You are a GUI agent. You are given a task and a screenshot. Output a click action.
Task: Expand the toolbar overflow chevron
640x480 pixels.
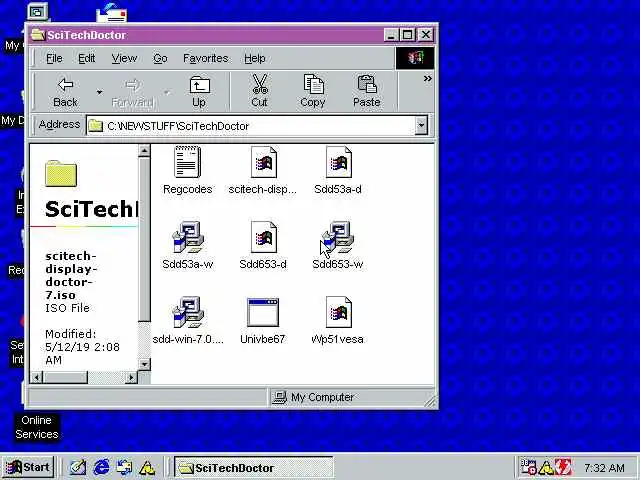click(427, 78)
